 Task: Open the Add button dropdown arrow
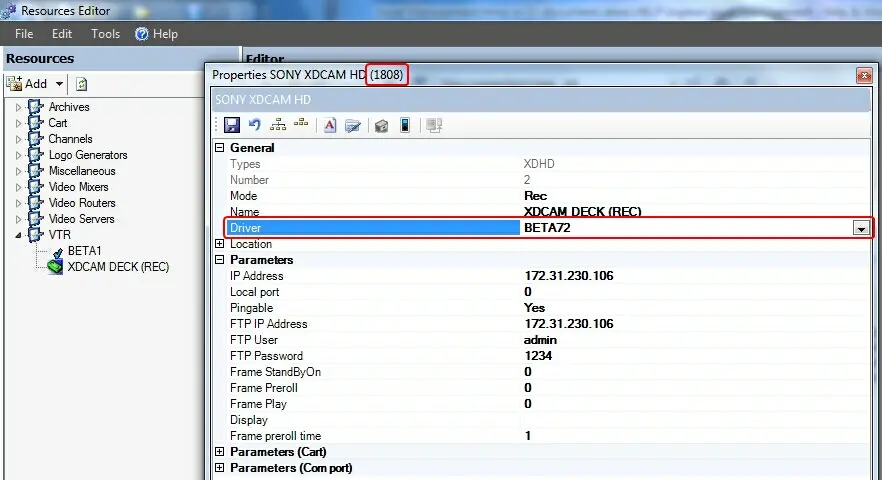(x=60, y=84)
